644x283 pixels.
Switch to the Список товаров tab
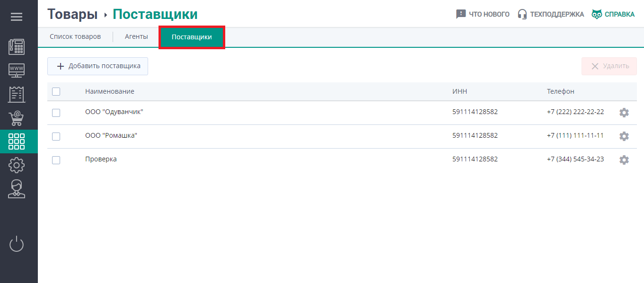pyautogui.click(x=75, y=37)
